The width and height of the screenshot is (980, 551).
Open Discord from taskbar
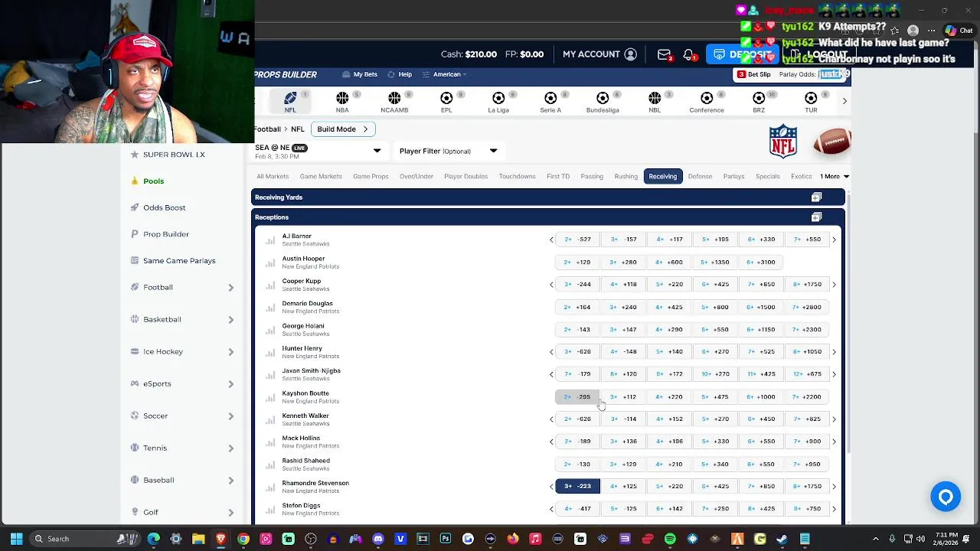click(x=378, y=539)
